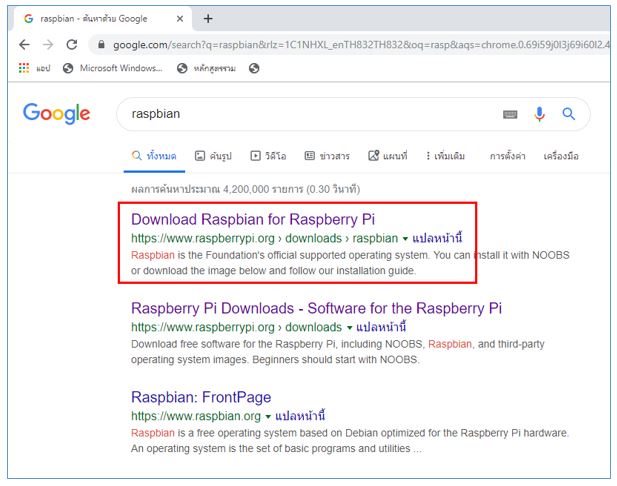Reload the page with refresh icon
The image size is (617, 486).
[x=72, y=44]
